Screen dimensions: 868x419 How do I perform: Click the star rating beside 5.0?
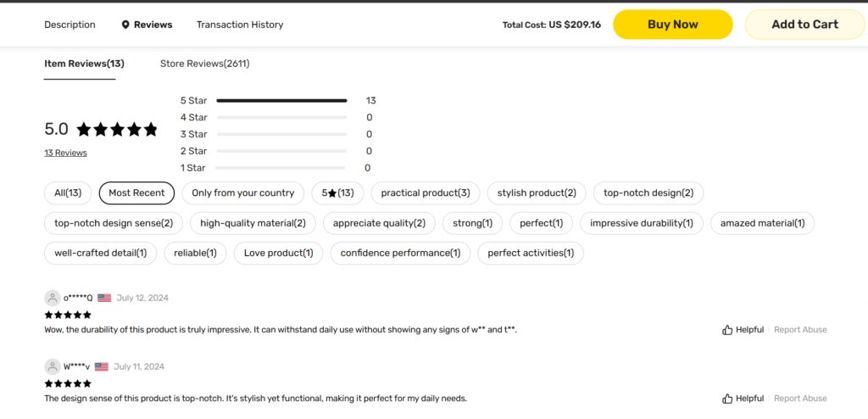(x=117, y=130)
